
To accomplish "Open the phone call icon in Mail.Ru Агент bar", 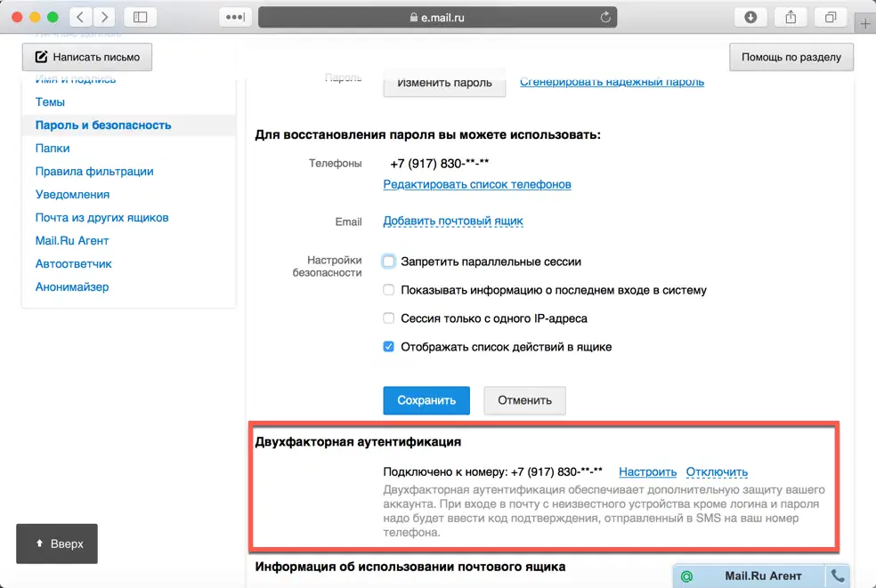I will [x=838, y=576].
